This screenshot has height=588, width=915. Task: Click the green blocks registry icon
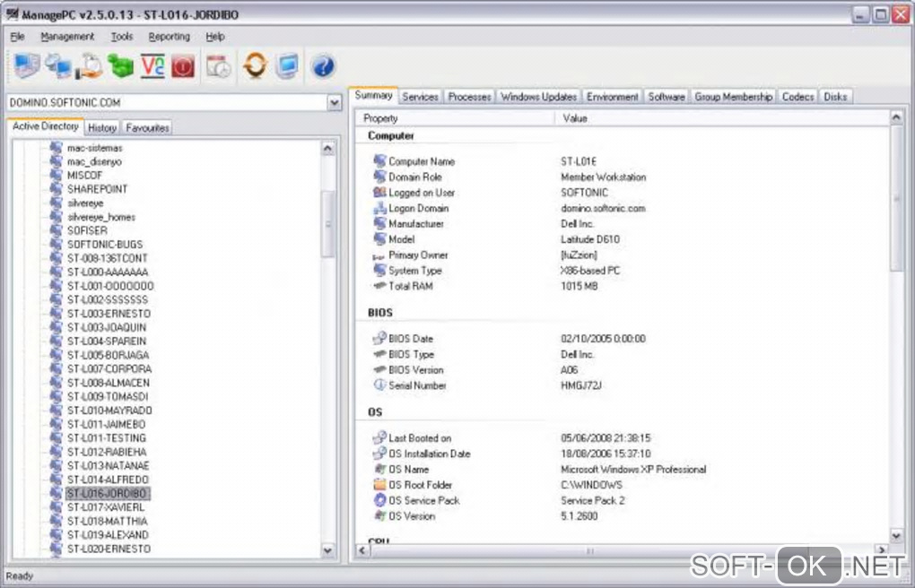pos(121,65)
